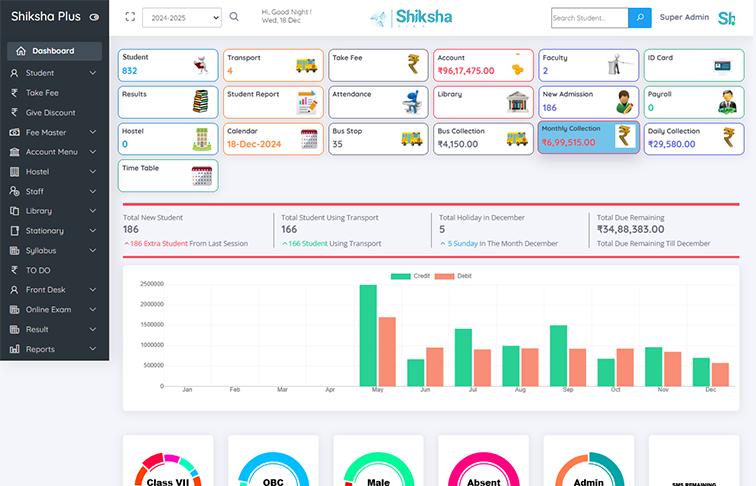Open the Super Admin profile menu

pos(684,17)
